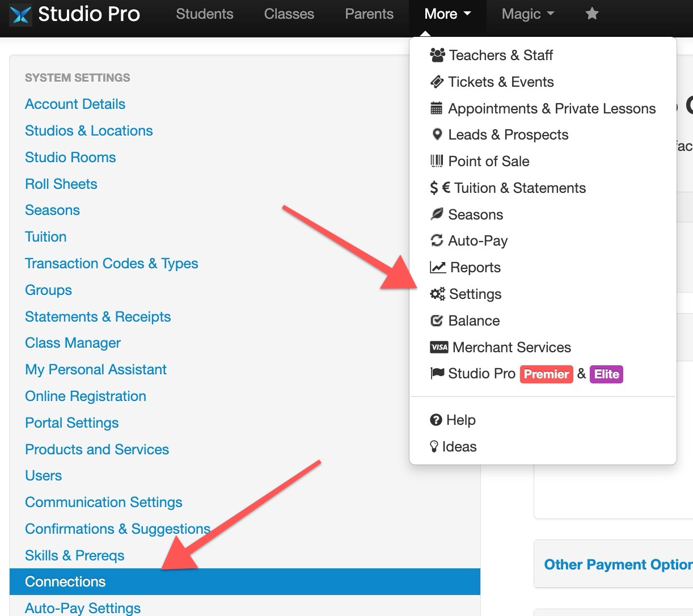Open Groups settings link
This screenshot has height=616, width=693.
point(48,290)
